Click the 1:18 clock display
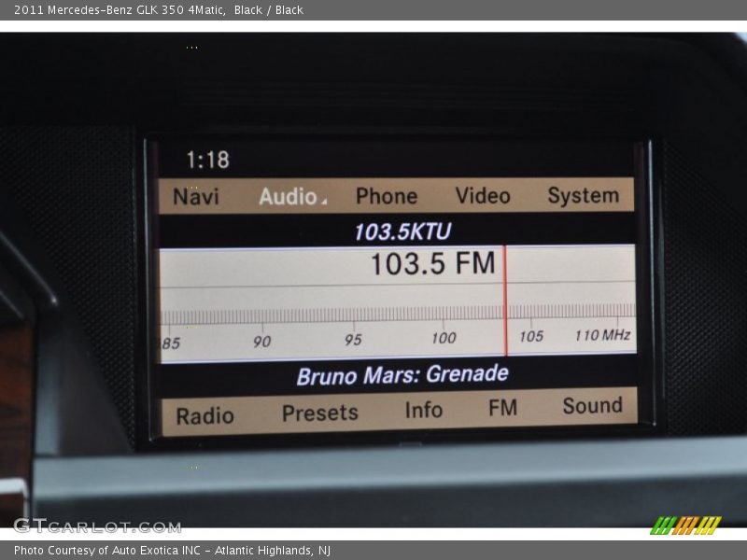747x560 pixels. [207, 160]
